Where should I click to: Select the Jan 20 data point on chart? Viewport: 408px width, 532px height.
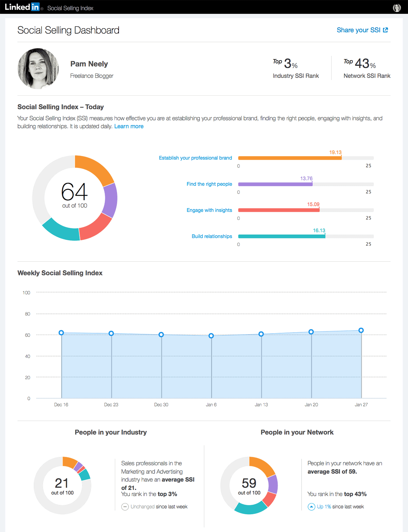click(x=311, y=332)
